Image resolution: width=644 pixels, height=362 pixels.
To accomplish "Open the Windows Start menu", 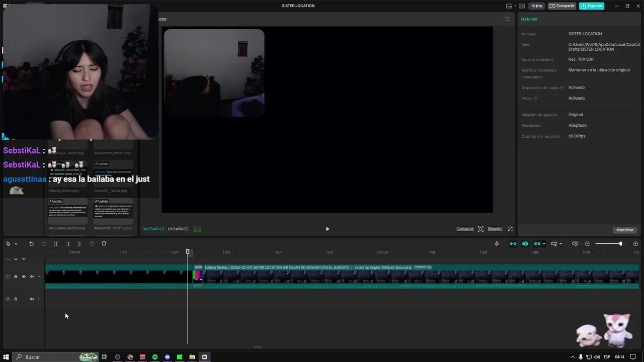I will (6, 357).
